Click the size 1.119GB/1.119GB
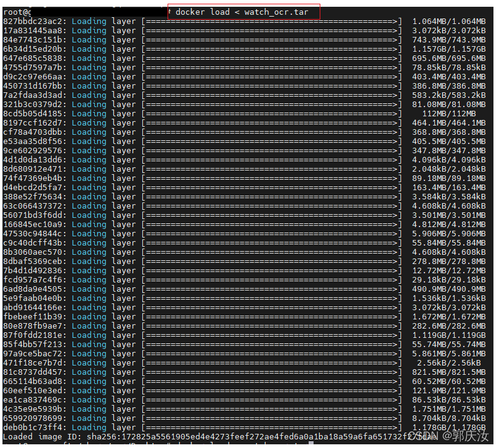This screenshot has width=499, height=448. [x=449, y=335]
